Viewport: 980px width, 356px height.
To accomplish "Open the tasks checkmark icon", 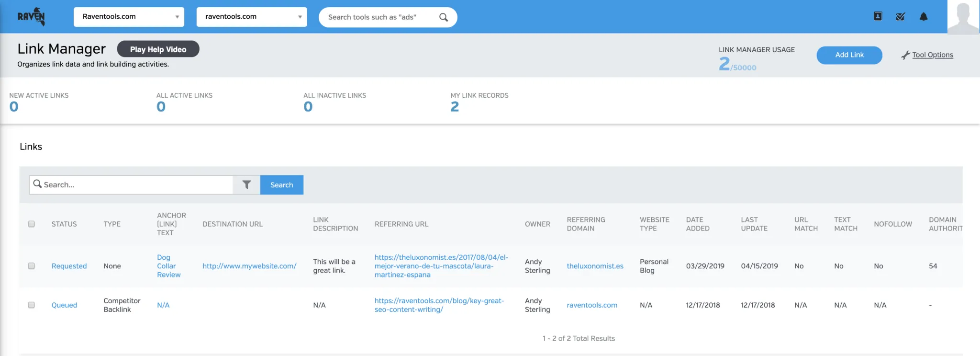I will tap(900, 17).
